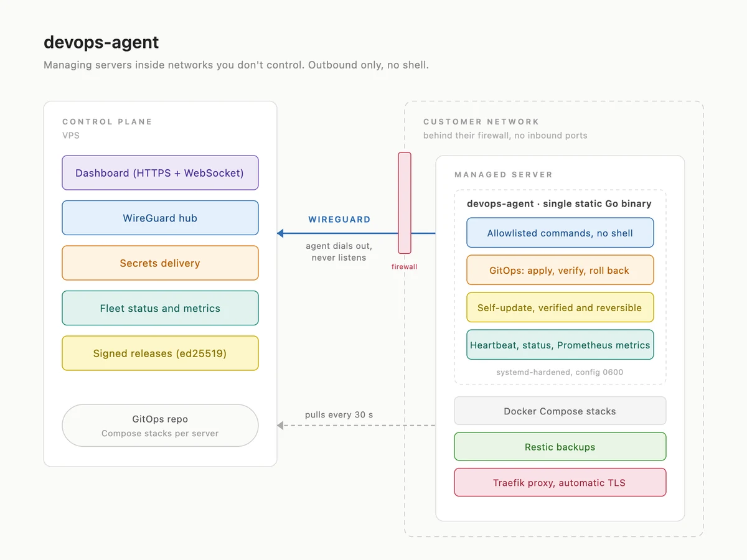The image size is (747, 560).
Task: Click the MANAGED SERVER heading
Action: [x=504, y=175]
